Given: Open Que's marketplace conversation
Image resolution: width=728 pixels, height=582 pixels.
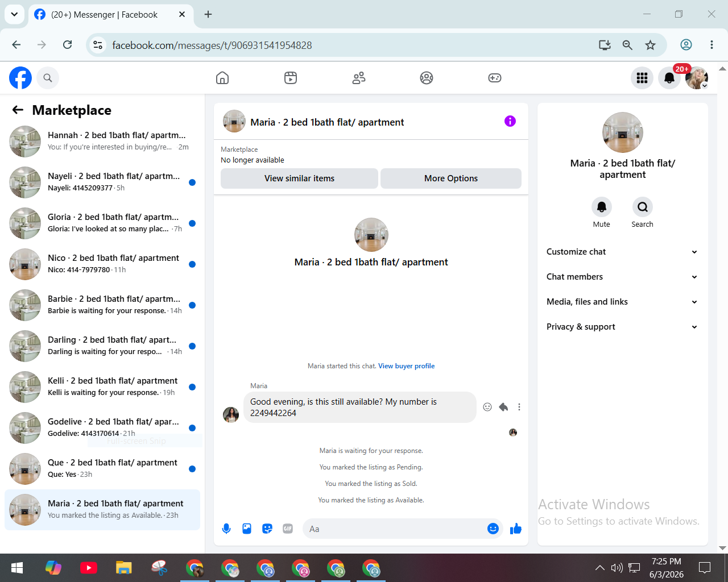Looking at the screenshot, I should 102,469.
